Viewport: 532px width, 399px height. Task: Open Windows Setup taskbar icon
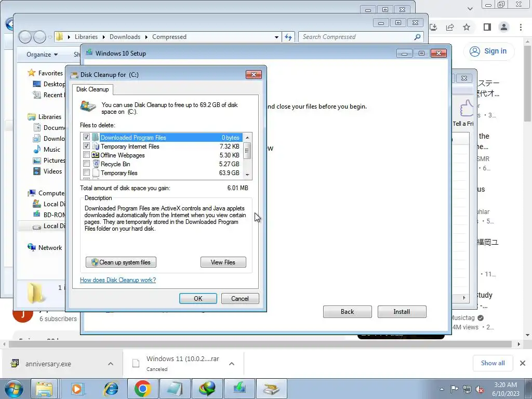[x=240, y=389]
